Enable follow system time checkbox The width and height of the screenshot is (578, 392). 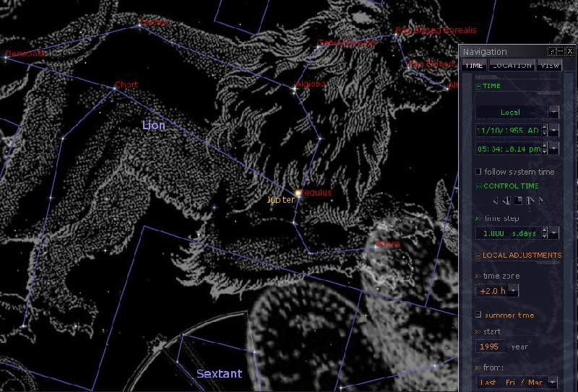pyautogui.click(x=478, y=172)
